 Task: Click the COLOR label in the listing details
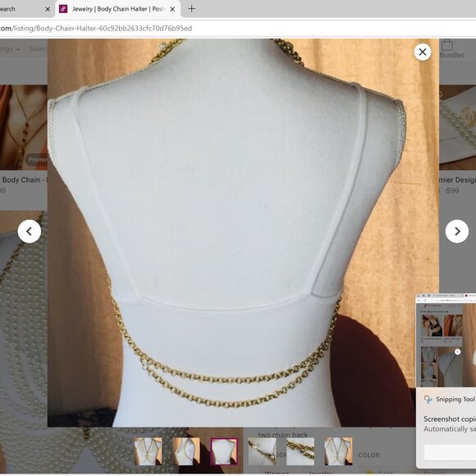coord(368,455)
